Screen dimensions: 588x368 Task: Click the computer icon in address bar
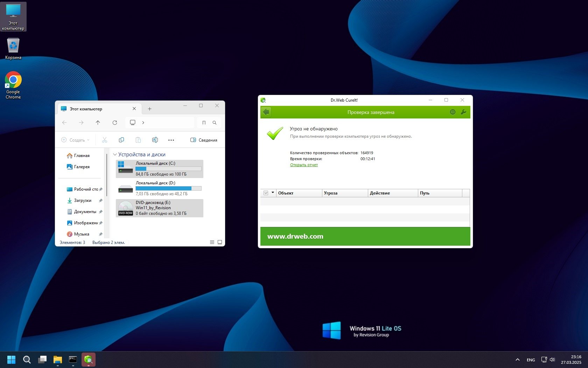click(x=133, y=123)
